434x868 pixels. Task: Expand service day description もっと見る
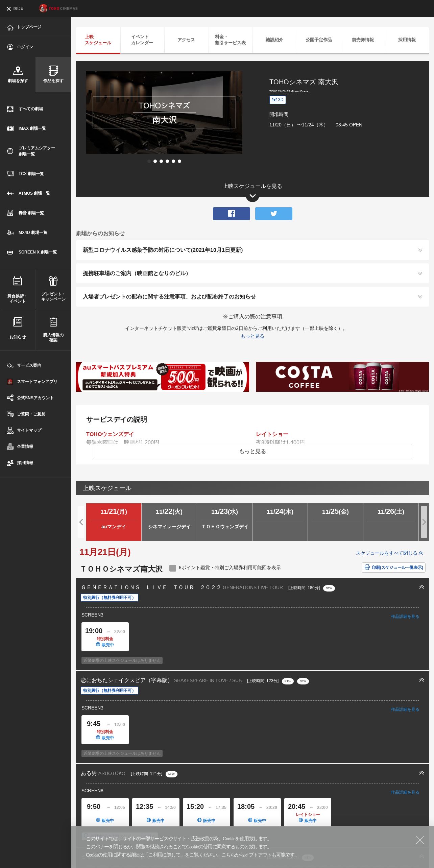pos(252,452)
